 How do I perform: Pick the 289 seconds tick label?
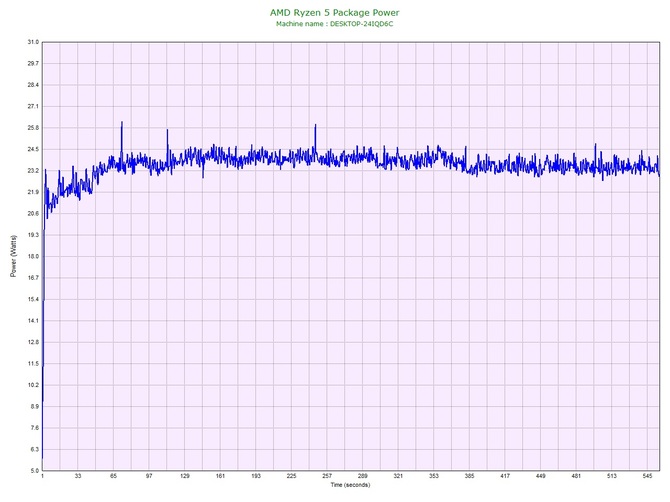click(362, 476)
